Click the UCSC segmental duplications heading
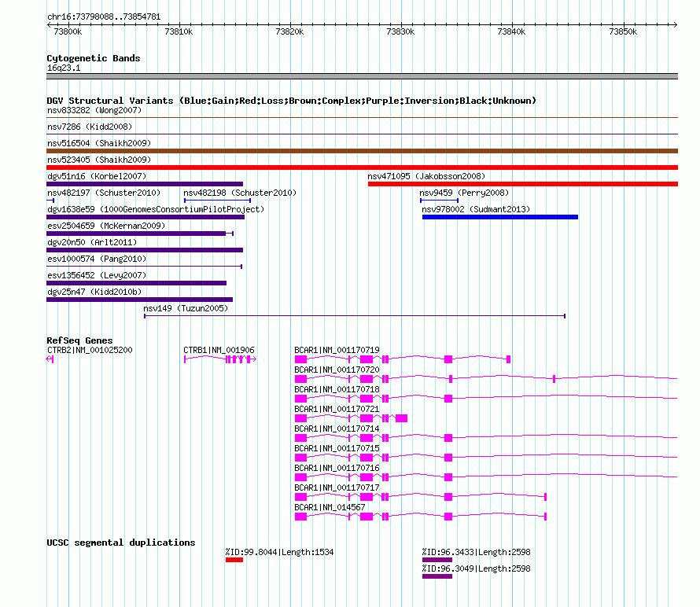This screenshot has height=607, width=700. pos(121,543)
